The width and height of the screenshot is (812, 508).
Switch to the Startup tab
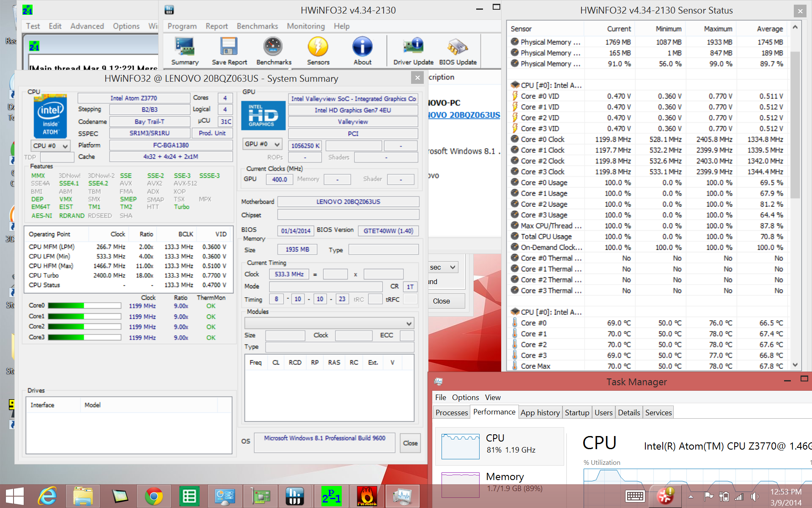coord(577,412)
